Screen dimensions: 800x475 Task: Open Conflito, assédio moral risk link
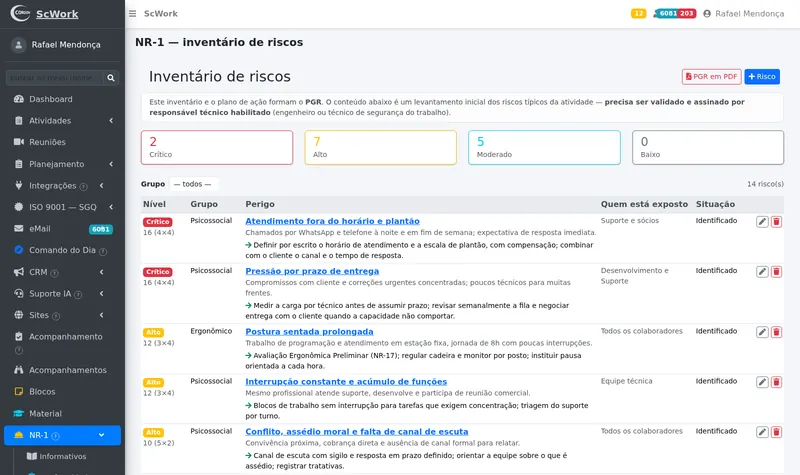pyautogui.click(x=357, y=432)
